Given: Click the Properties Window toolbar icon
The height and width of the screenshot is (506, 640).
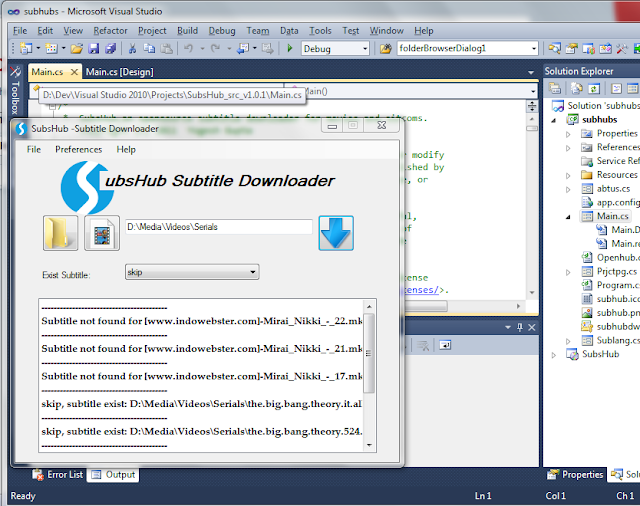Looking at the screenshot, I should tap(571, 49).
